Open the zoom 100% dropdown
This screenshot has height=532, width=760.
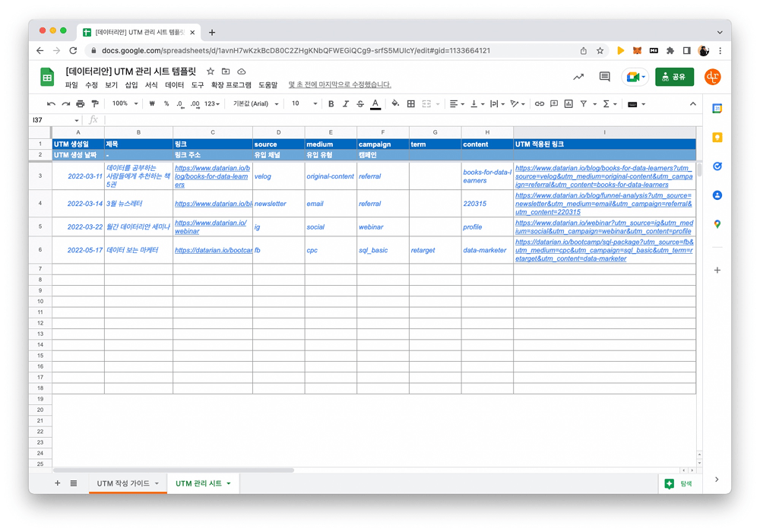point(125,104)
